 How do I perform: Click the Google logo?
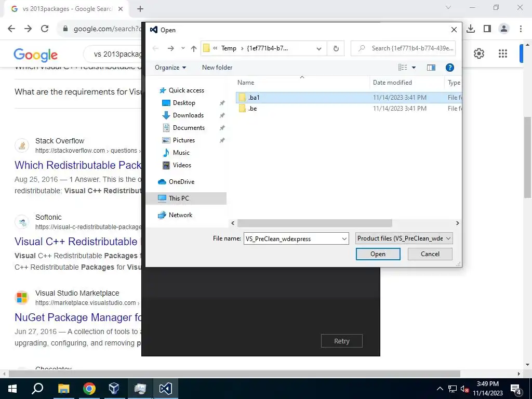(36, 55)
